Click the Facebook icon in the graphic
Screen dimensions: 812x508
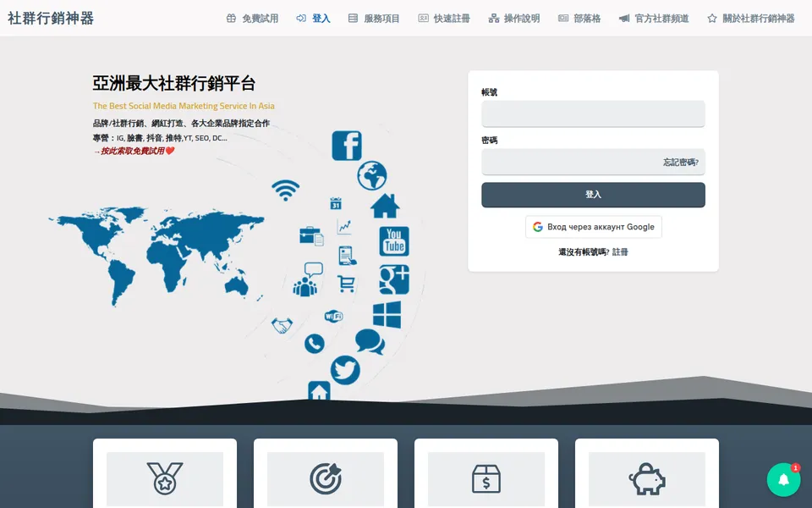(x=347, y=146)
